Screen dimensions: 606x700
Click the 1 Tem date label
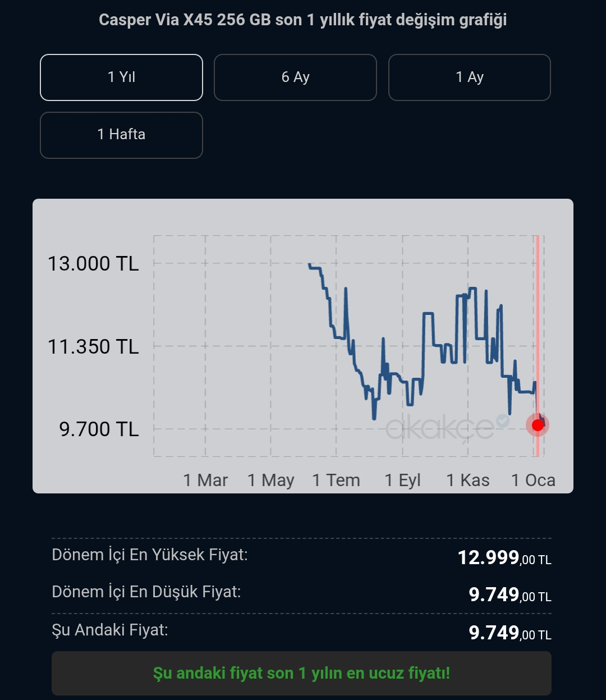click(336, 481)
